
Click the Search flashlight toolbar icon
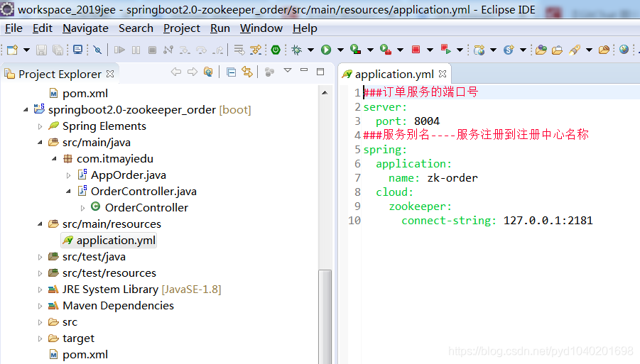[575, 50]
